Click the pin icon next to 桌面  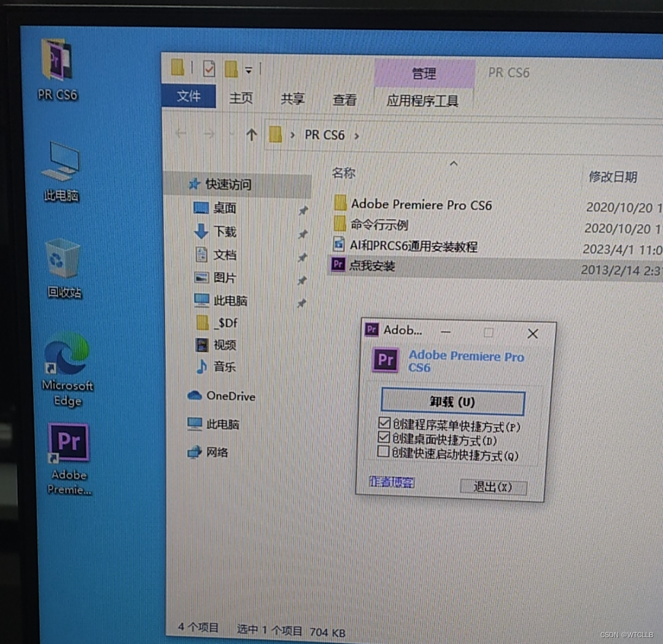click(x=303, y=210)
